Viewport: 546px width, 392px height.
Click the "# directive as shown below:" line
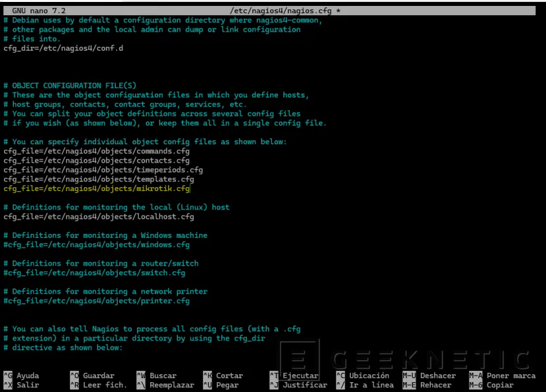click(x=63, y=348)
